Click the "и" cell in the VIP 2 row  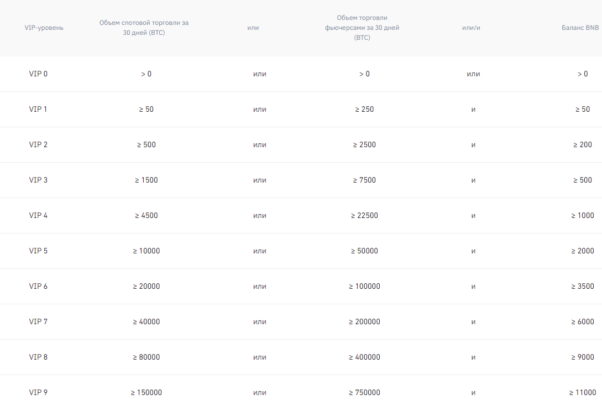click(x=473, y=145)
